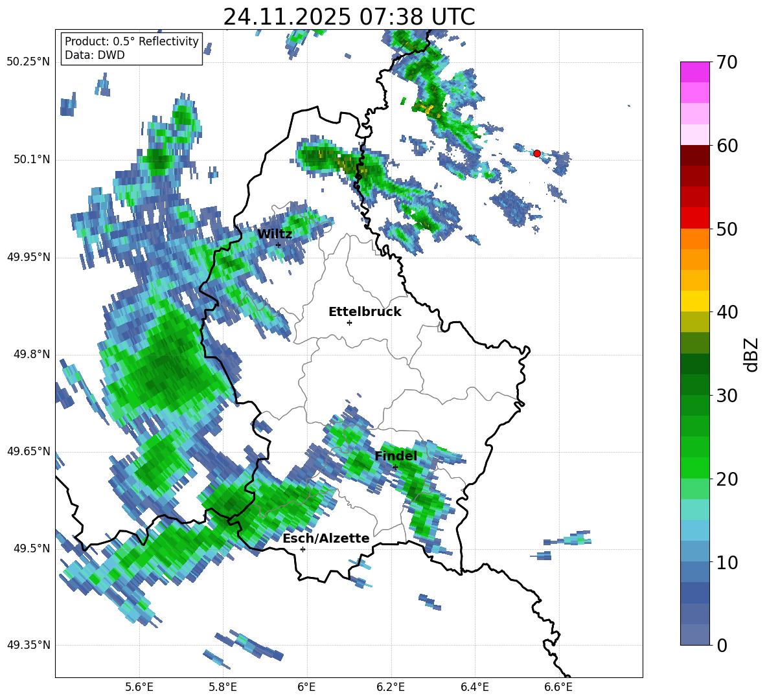
Task: Click the 6.6°E longitude label
Action: coord(558,687)
